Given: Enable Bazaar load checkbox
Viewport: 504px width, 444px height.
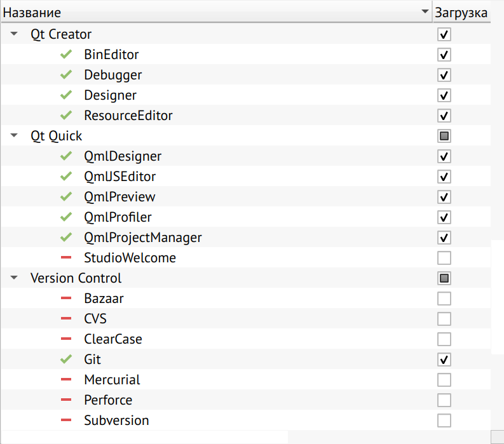Looking at the screenshot, I should click(x=444, y=299).
